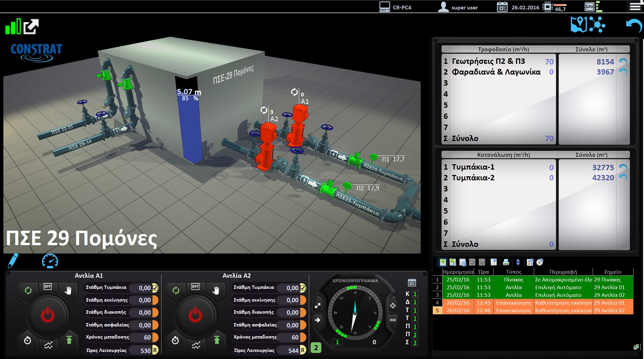Toggle the Στάθμη Τυμπάκια checkbox for Αντλία A1
The height and width of the screenshot is (359, 644).
pos(155,288)
